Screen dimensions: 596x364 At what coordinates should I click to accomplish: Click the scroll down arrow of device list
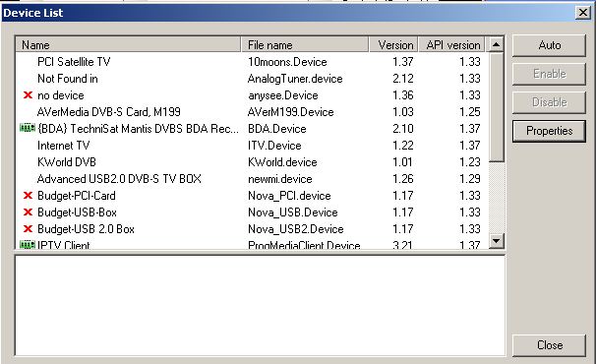click(x=496, y=240)
